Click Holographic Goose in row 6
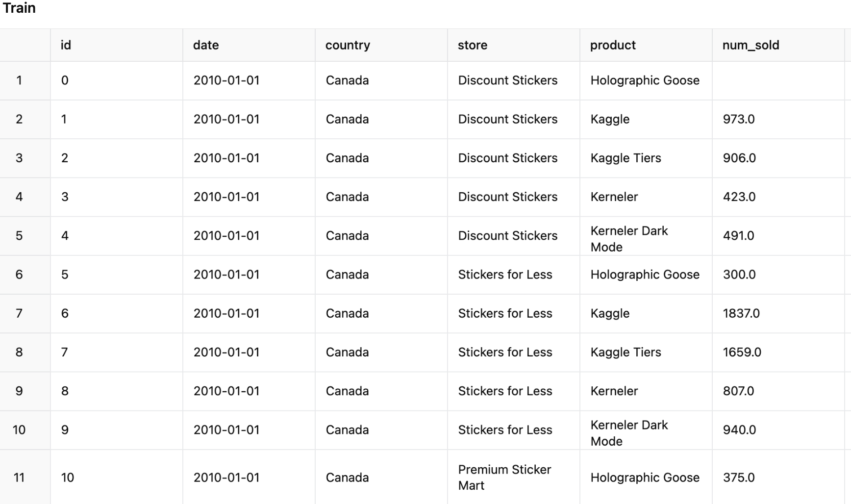851x504 pixels. pos(645,275)
